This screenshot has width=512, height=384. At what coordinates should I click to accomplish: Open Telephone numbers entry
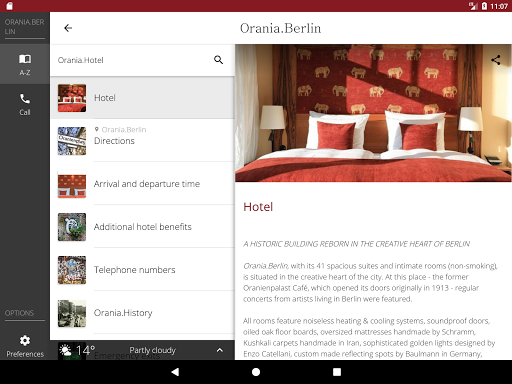click(142, 270)
